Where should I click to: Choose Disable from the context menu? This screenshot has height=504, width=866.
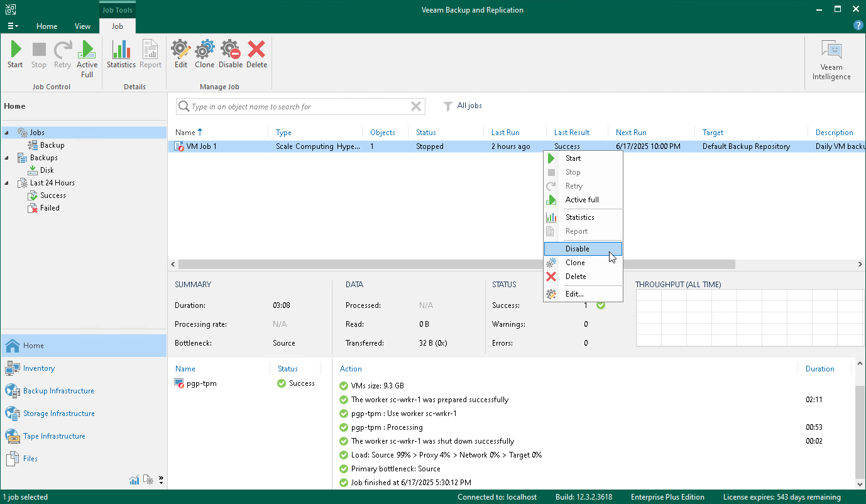tap(583, 249)
